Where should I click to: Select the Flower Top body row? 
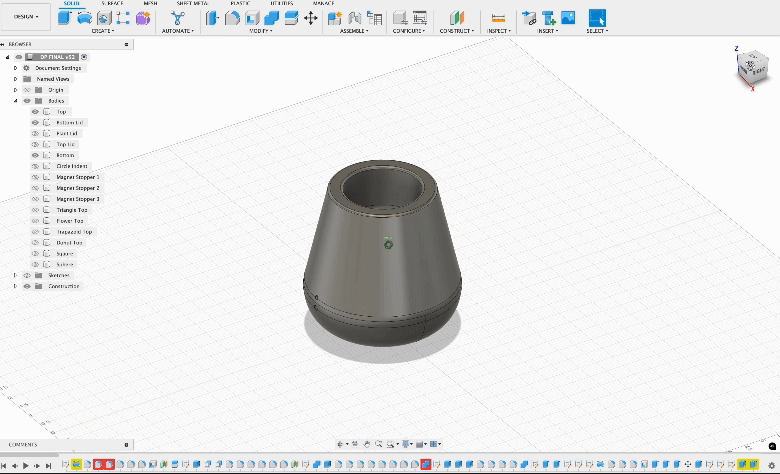[70, 221]
